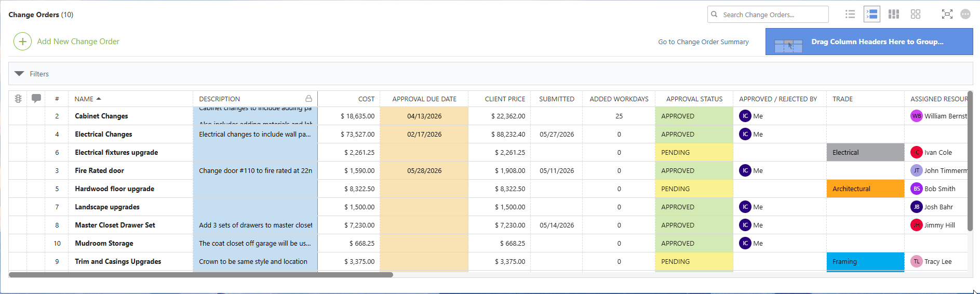Screen dimensions: 980x294
Task: Click the horizontal scrollbar under the table
Action: (201, 275)
